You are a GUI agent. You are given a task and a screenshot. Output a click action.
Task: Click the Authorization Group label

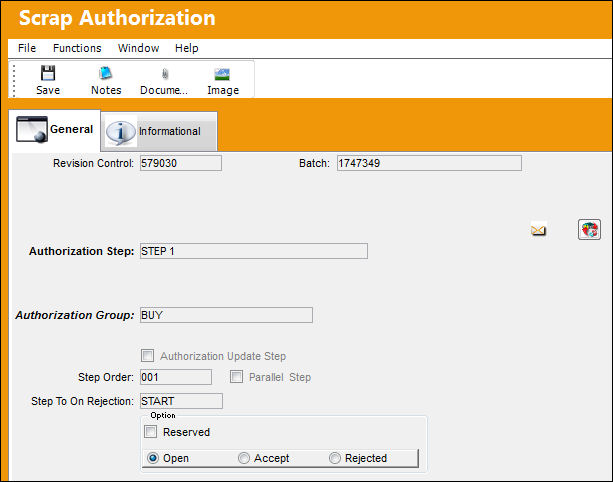tap(75, 315)
